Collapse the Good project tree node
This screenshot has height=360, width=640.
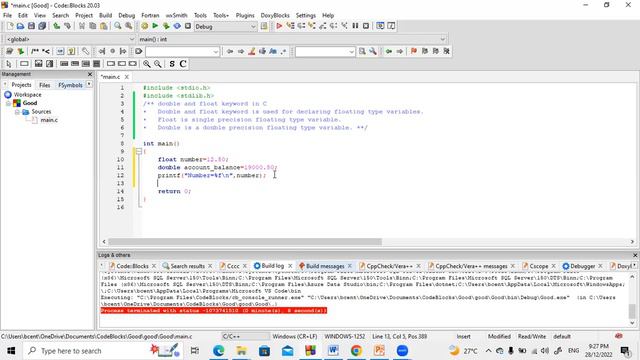8,103
